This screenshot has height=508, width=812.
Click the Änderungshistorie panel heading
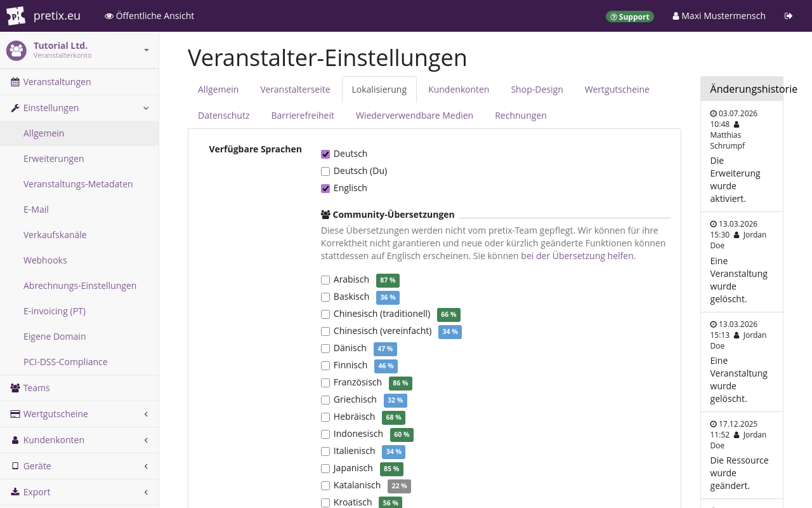pos(753,89)
